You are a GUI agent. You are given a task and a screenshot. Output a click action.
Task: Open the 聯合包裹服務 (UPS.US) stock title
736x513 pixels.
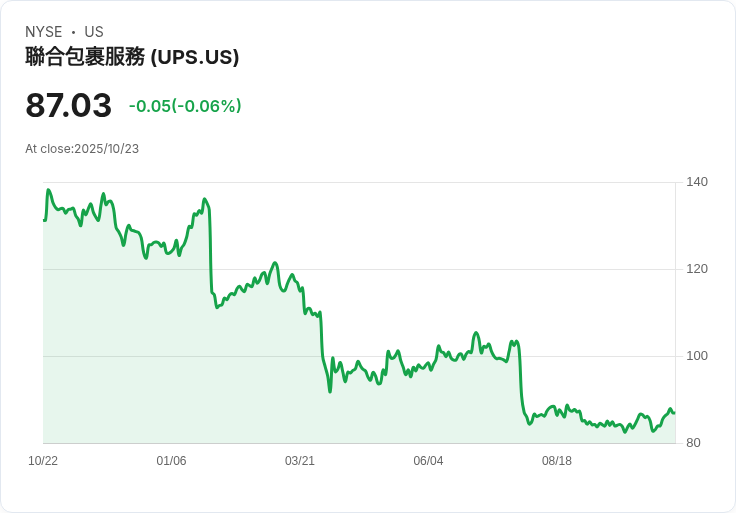132,57
